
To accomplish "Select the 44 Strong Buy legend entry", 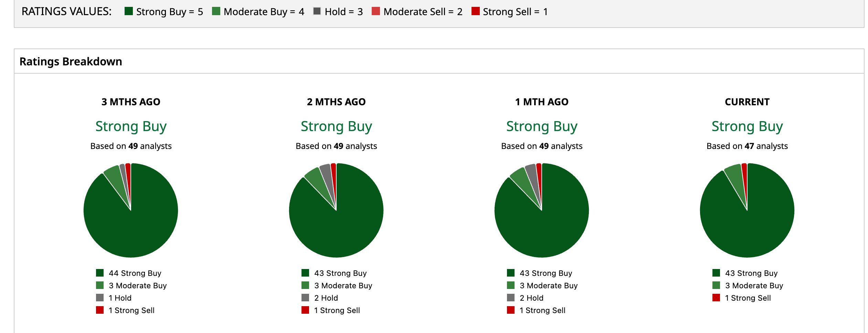I will [129, 273].
